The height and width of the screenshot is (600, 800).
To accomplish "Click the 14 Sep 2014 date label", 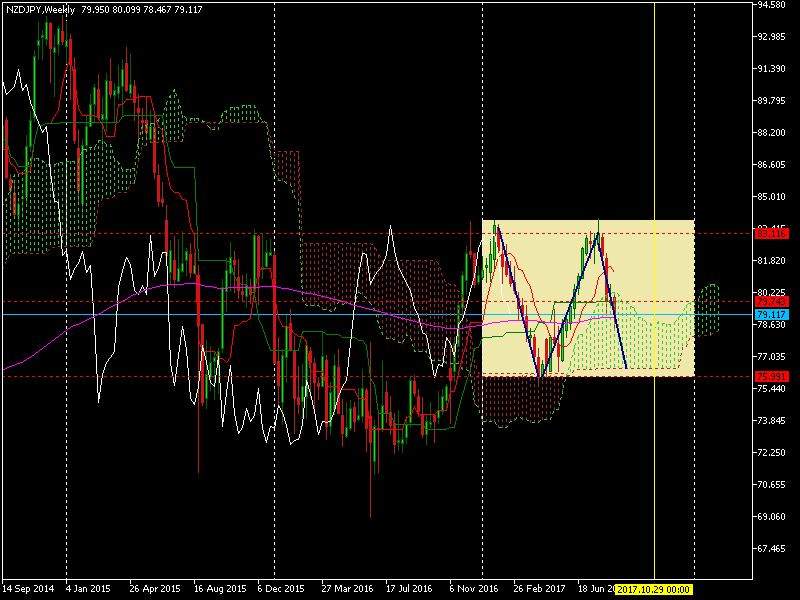I will (28, 590).
